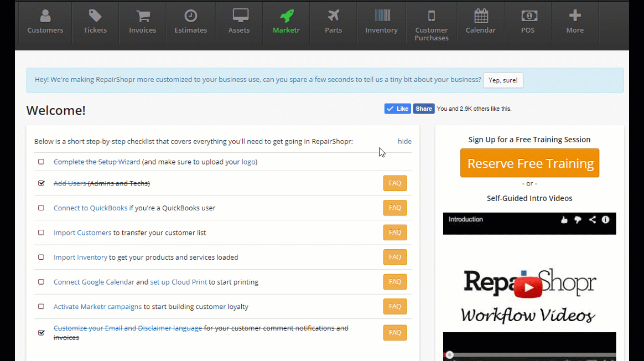Viewport: 644px width, 361px height.
Task: Open the Customers section icon
Action: click(45, 16)
